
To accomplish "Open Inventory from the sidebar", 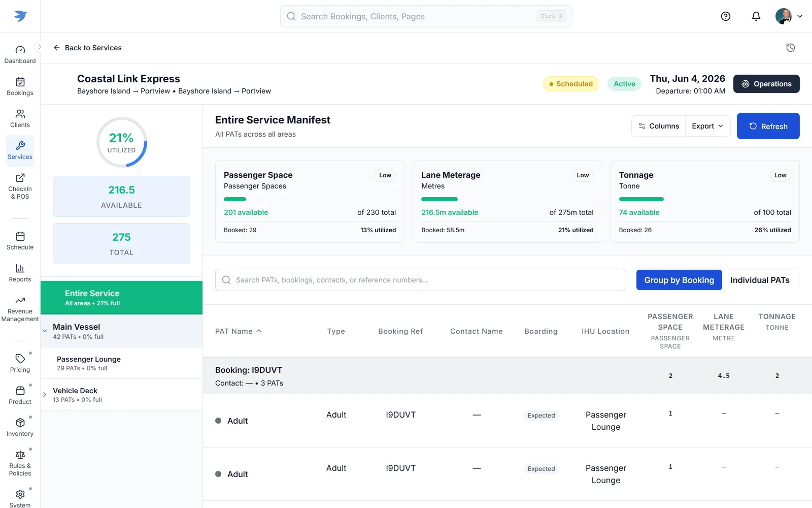I will click(20, 428).
